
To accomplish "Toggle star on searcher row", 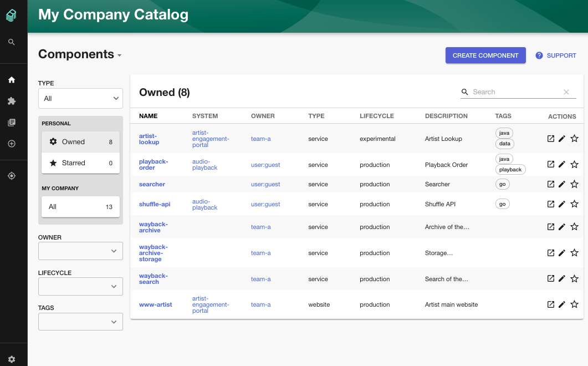I will pos(574,184).
